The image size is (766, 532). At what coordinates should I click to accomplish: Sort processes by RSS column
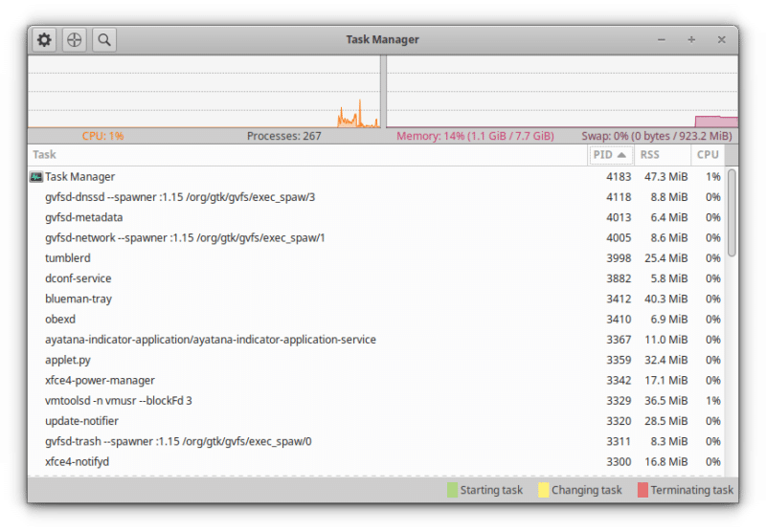[663, 155]
